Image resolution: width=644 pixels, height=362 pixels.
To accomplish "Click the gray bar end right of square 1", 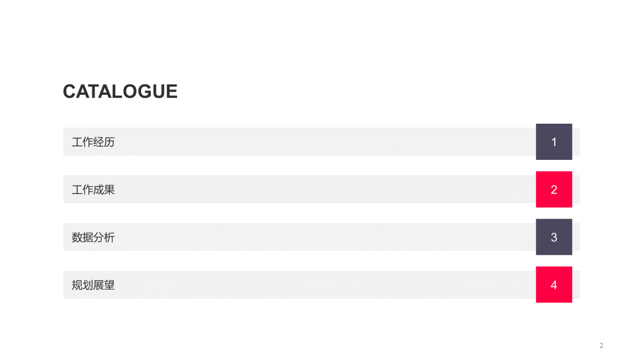I will [x=576, y=142].
